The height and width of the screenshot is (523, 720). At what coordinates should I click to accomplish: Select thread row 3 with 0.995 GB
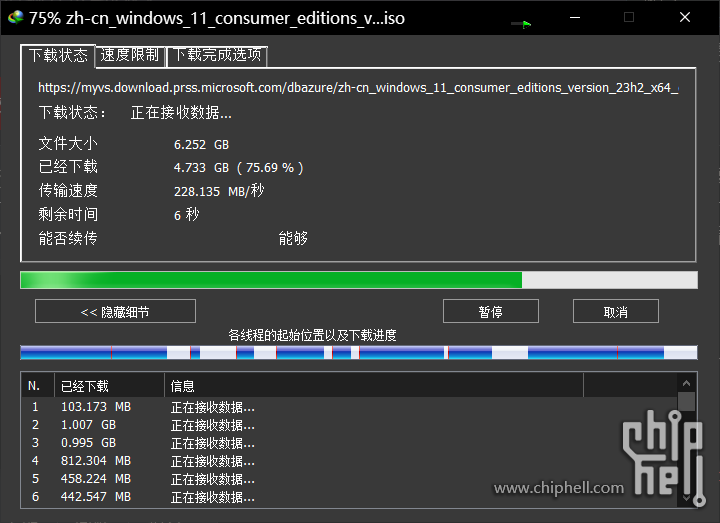tap(349, 443)
